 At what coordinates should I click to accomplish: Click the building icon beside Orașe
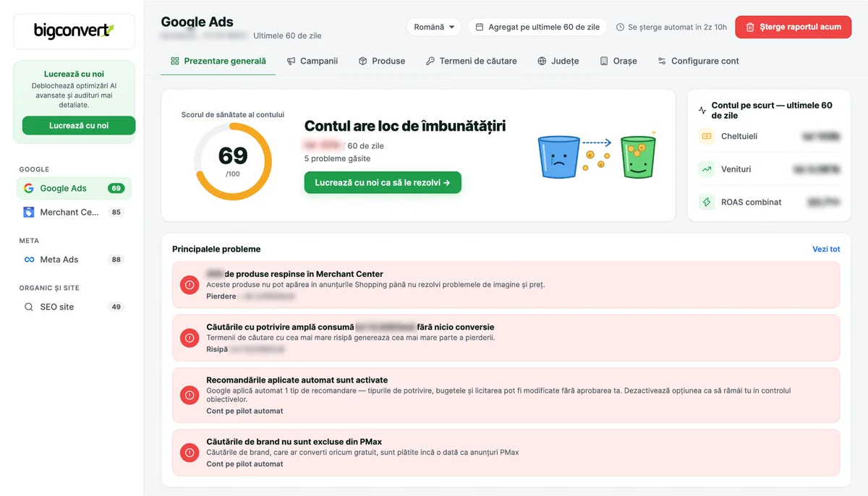point(604,61)
